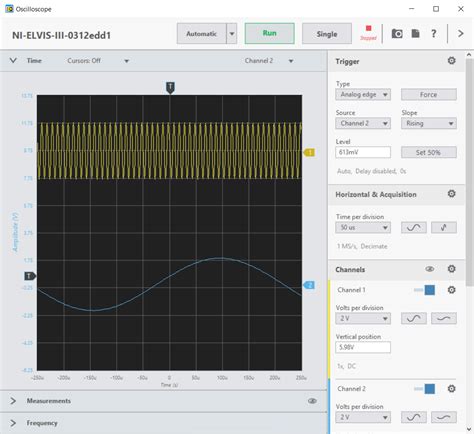
Task: Open Channel 1 settings gear
Action: (451, 290)
